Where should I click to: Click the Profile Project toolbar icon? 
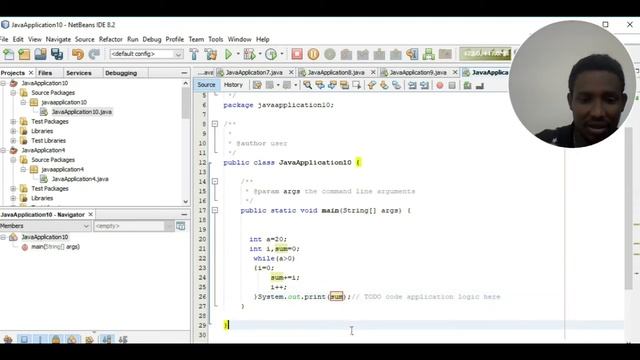click(x=271, y=54)
